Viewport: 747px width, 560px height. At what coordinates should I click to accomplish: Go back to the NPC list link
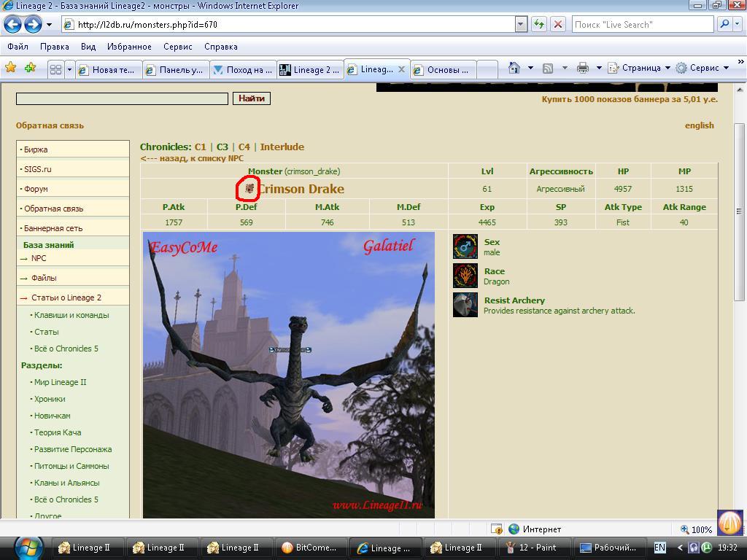click(192, 158)
